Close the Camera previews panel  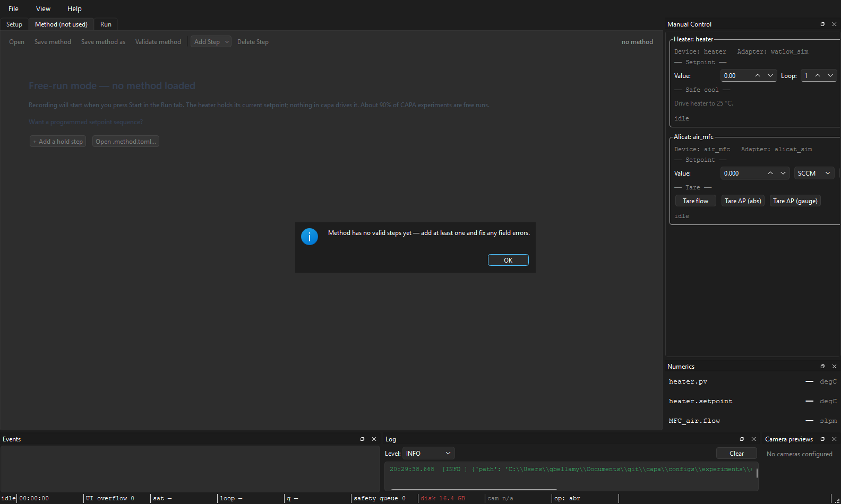(834, 439)
